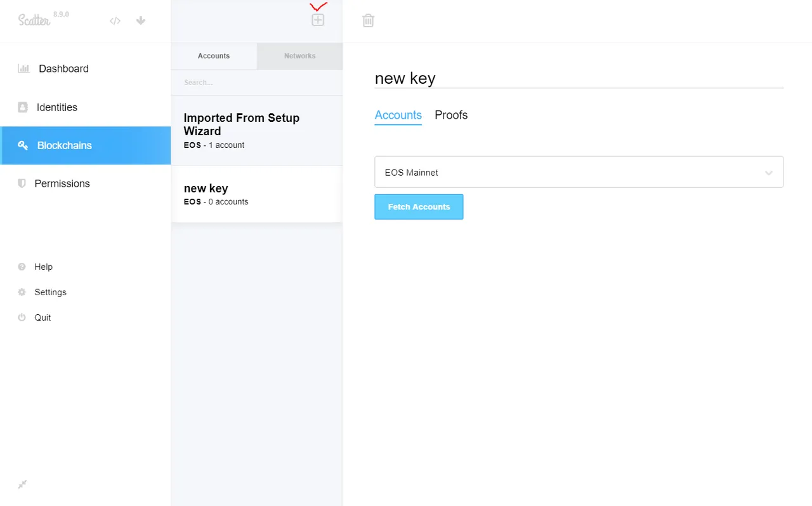Screen dimensions: 812x506
Task: Click the Dashboard chart icon
Action: point(23,69)
